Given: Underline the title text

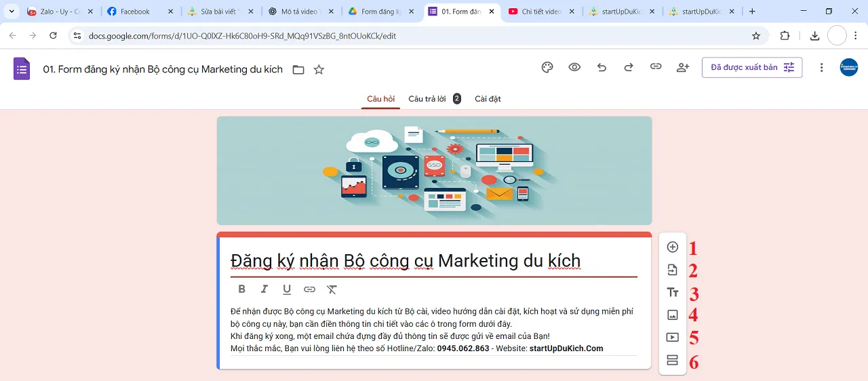Looking at the screenshot, I should click(287, 289).
